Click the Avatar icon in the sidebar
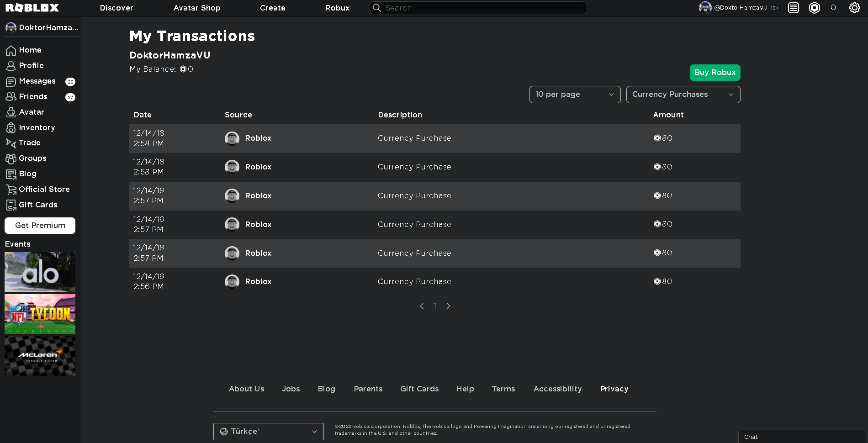Viewport: 868px width, 443px height. pyautogui.click(x=11, y=112)
